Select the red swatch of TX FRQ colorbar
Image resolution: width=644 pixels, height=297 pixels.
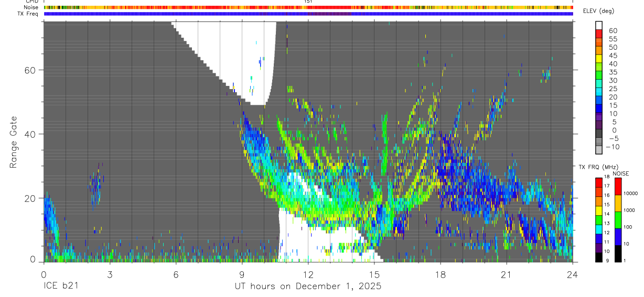599,182
